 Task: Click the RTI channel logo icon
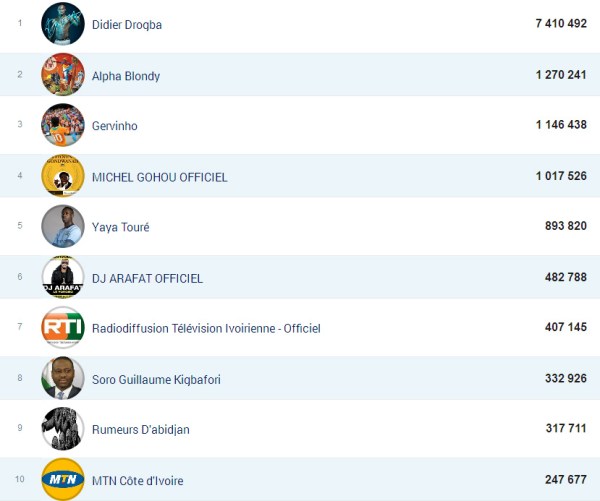62,328
